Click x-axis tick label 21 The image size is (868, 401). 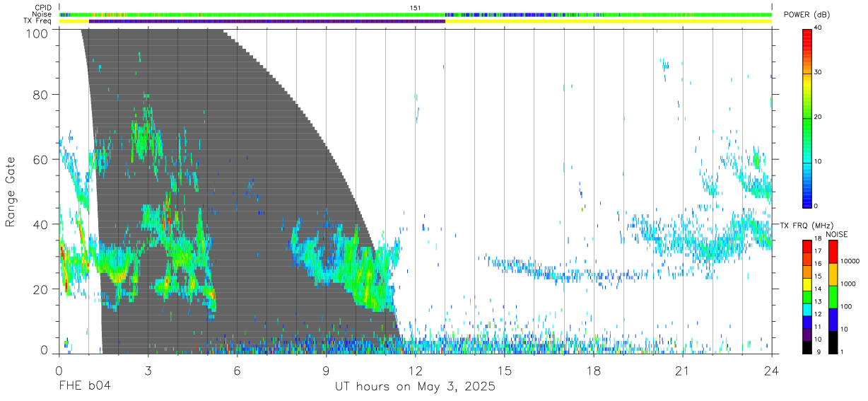(x=683, y=371)
